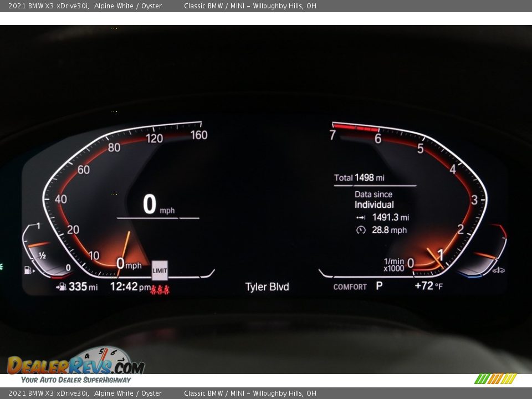Tap the 7 mark on the tachometer
Viewport: 532px width, 399px height.
click(x=332, y=135)
